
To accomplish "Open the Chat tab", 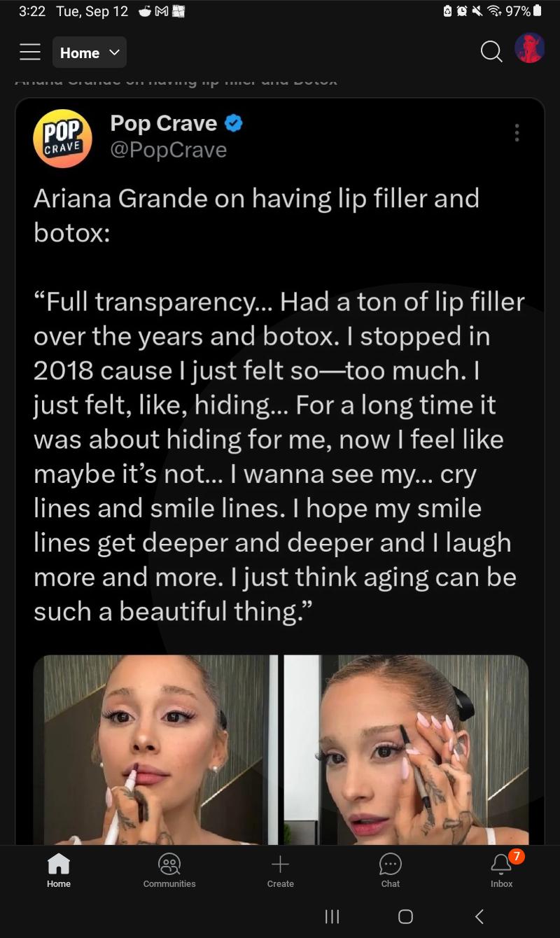I will pos(390,870).
